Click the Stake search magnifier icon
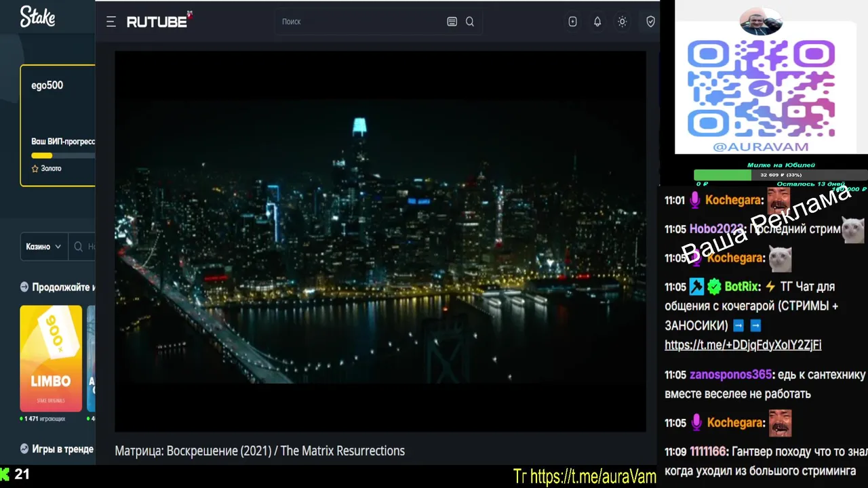 (79, 247)
